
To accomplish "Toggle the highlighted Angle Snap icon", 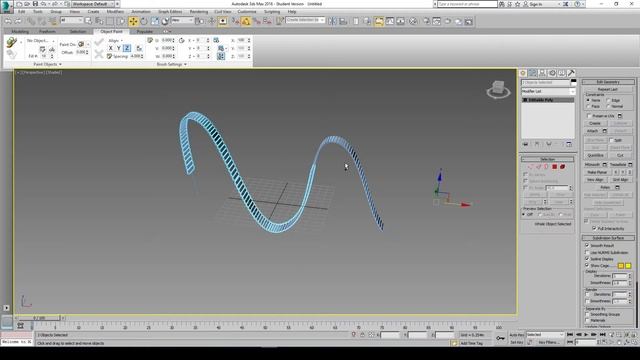I will [x=246, y=21].
